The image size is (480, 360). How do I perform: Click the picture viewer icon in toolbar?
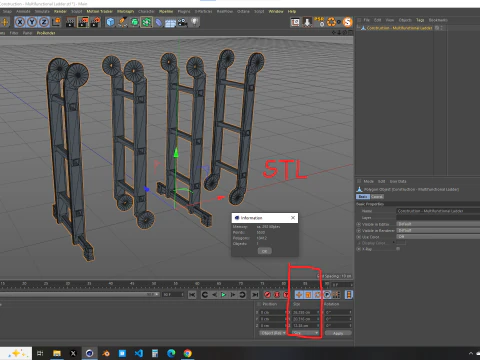[x=295, y=22]
